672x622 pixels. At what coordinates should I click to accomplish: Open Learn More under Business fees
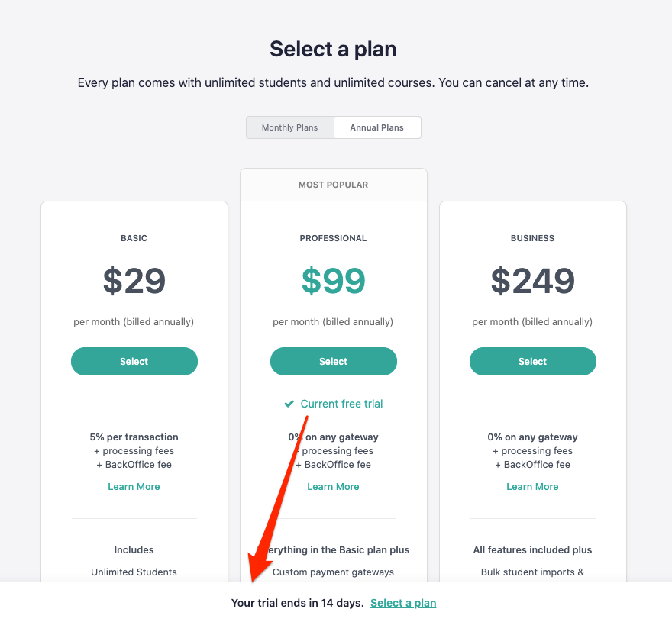533,487
